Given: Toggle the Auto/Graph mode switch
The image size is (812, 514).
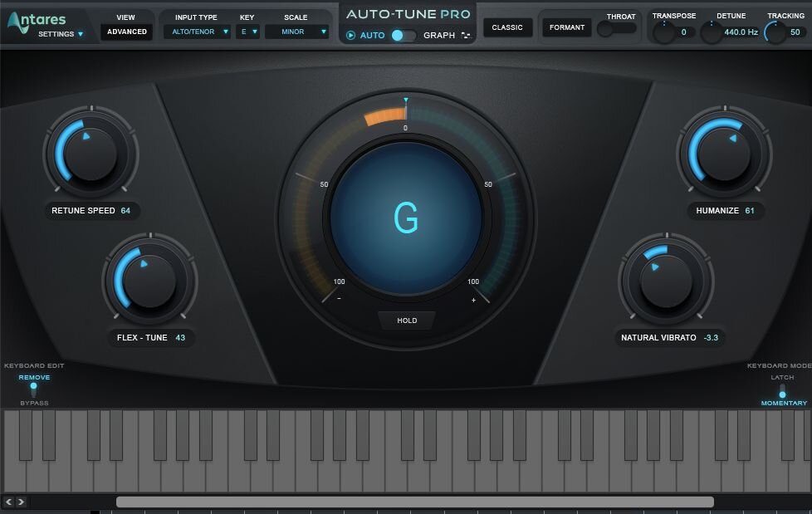Looking at the screenshot, I should pos(404,35).
